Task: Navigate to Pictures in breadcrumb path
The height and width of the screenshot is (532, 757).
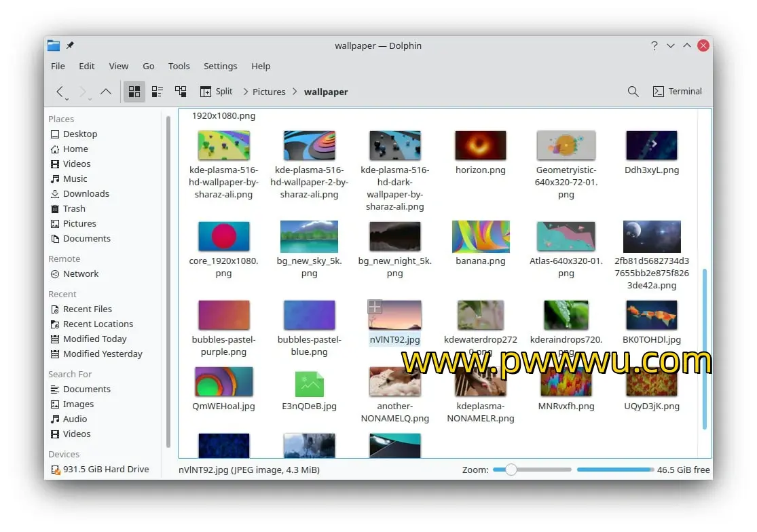Action: [x=269, y=92]
